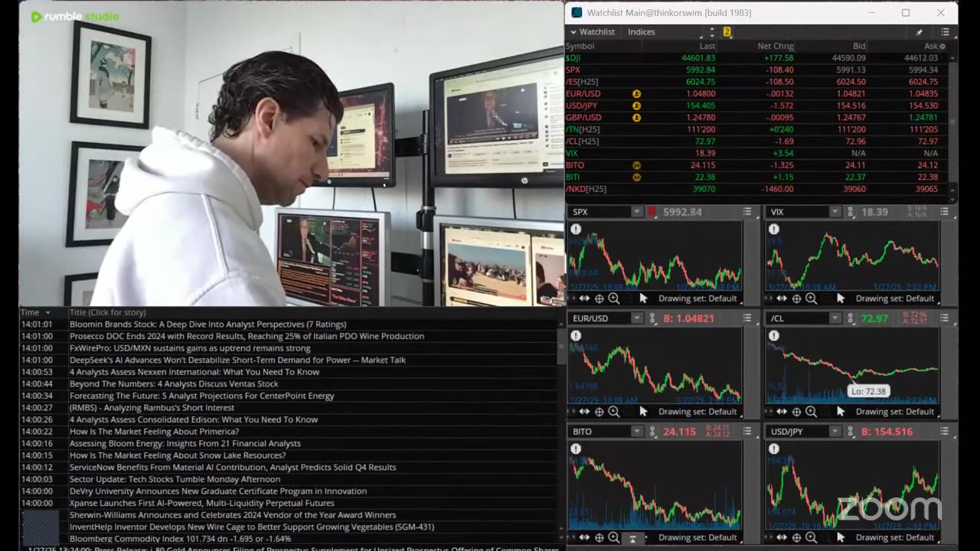
Task: Open ServiceNow Benefits From Material AI story
Action: tap(233, 468)
